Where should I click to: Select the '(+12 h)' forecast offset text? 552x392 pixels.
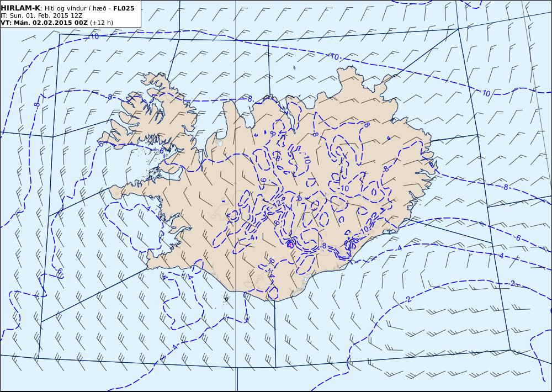click(102, 23)
